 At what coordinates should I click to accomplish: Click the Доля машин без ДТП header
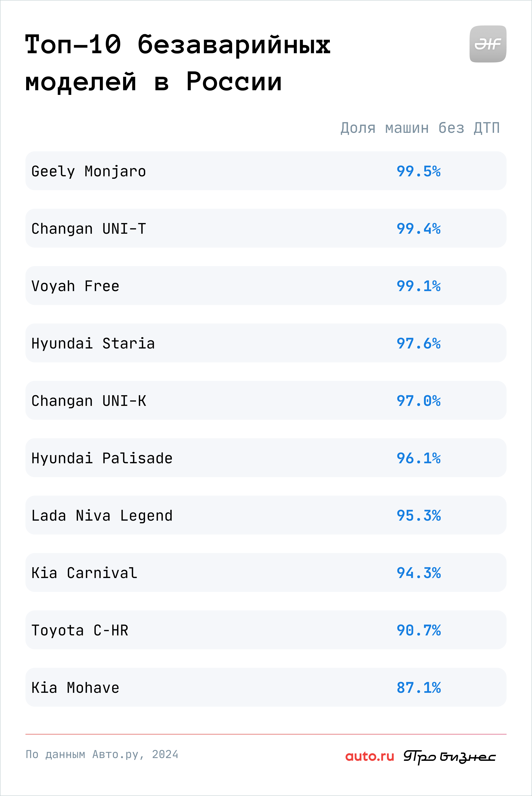point(420,128)
